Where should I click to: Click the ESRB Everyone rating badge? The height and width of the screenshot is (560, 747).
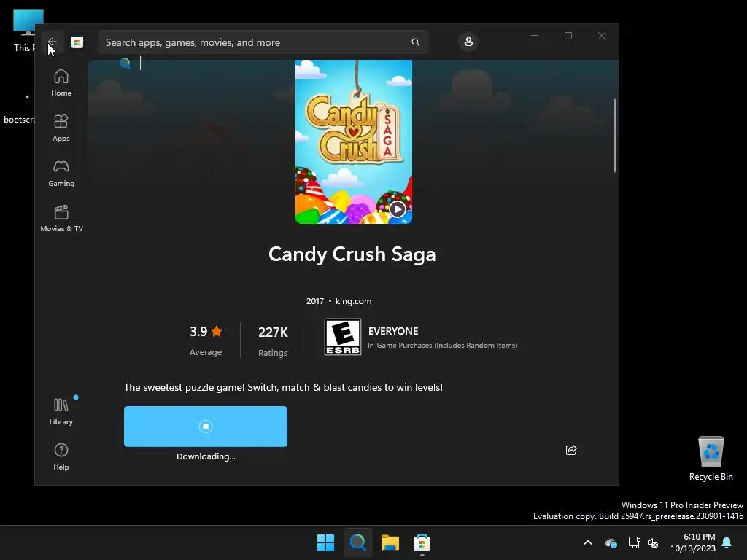[343, 337]
